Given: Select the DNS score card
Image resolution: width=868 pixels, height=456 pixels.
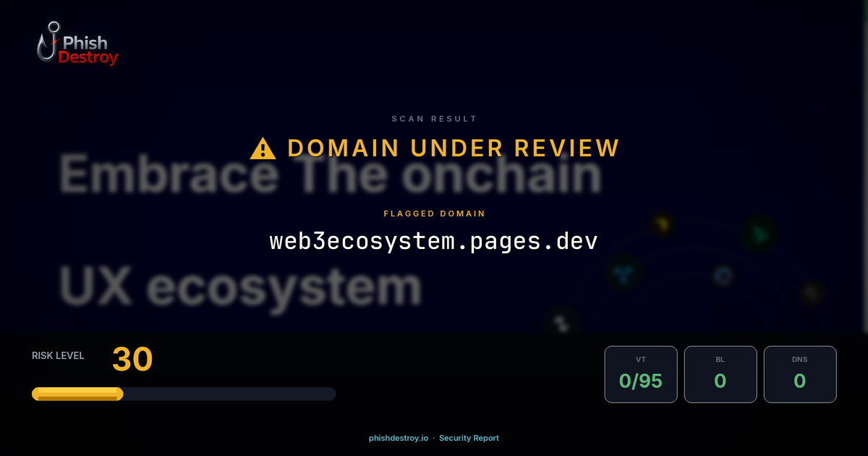Looking at the screenshot, I should (800, 374).
